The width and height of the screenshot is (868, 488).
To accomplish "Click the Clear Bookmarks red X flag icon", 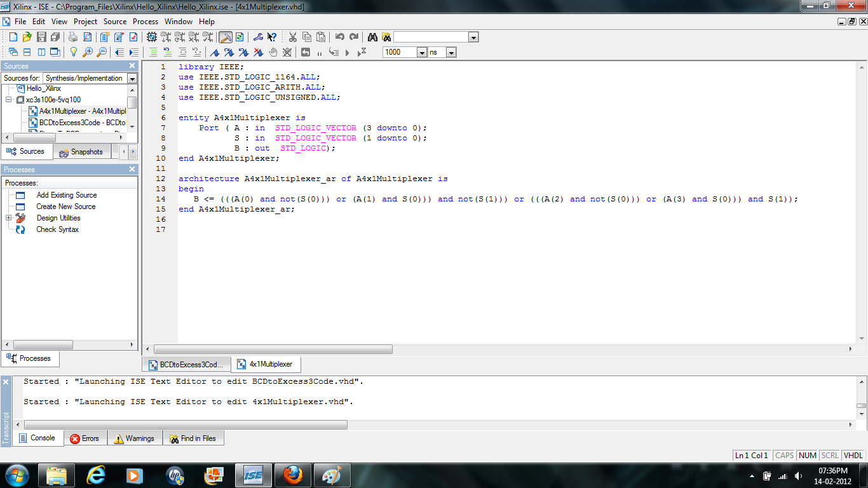I will [258, 52].
